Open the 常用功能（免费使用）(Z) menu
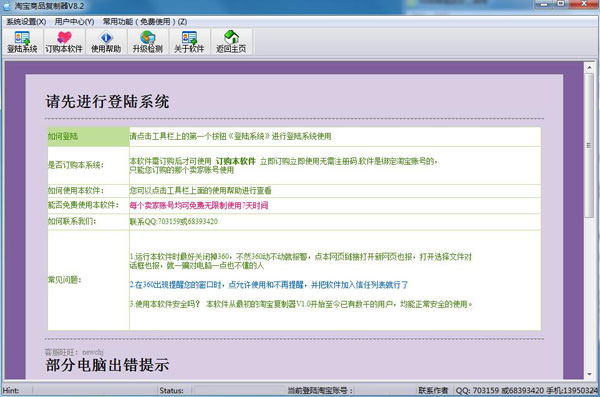600x397 pixels. tap(145, 22)
